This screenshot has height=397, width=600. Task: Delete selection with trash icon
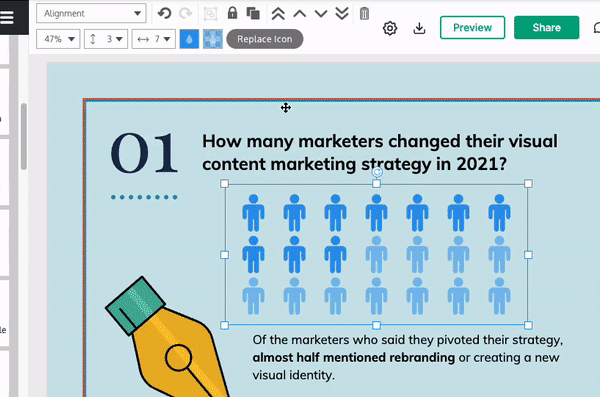tap(364, 14)
